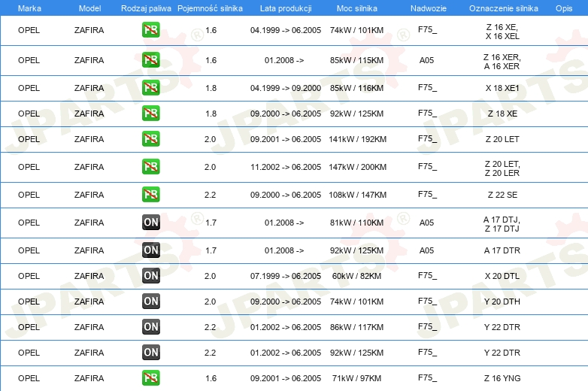Click production dates 11.2002 -> 06.2005

pos(286,167)
